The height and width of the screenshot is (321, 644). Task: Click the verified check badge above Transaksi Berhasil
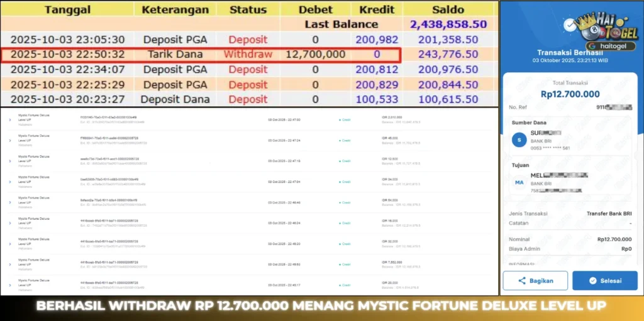pyautogui.click(x=569, y=26)
